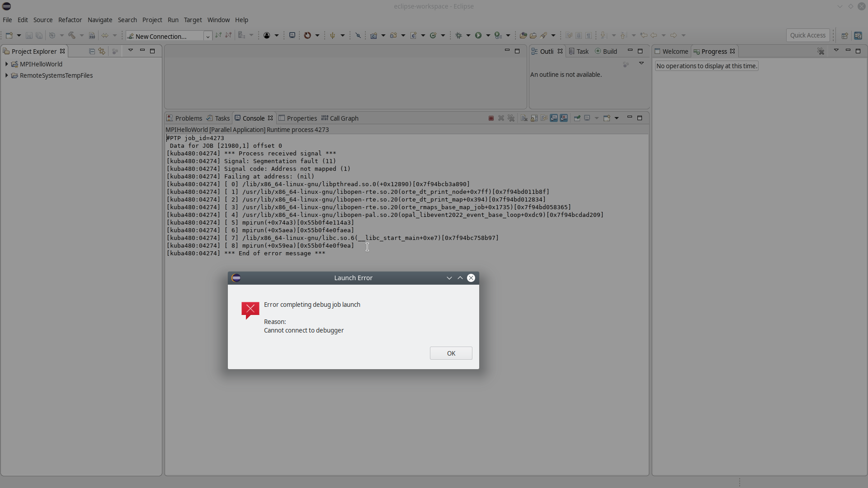Toggle Scroll Lock in console toolbar

coord(534,118)
